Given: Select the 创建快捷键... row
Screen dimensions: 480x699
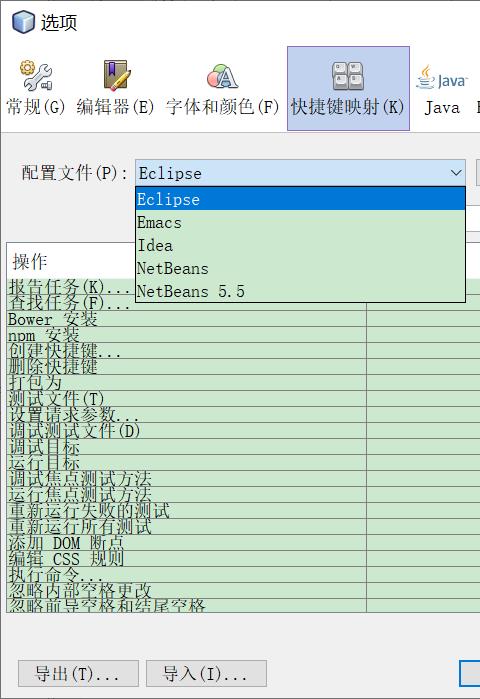Looking at the screenshot, I should 186,351.
